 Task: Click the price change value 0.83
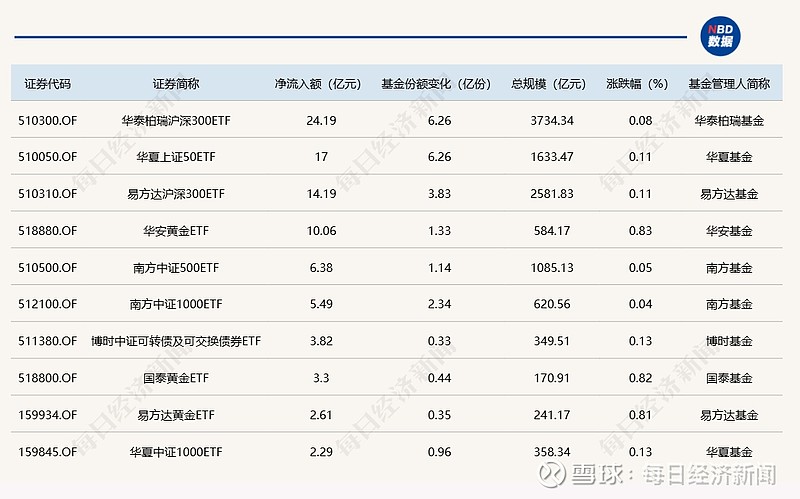(640, 231)
